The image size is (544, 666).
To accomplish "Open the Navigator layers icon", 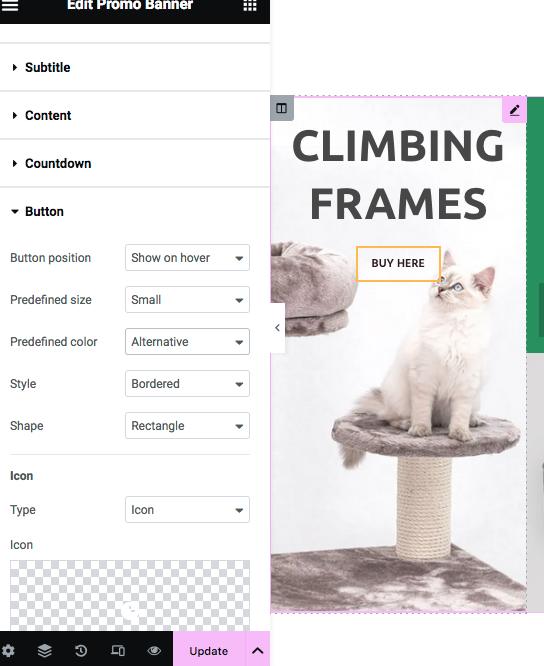I will pyautogui.click(x=45, y=651).
